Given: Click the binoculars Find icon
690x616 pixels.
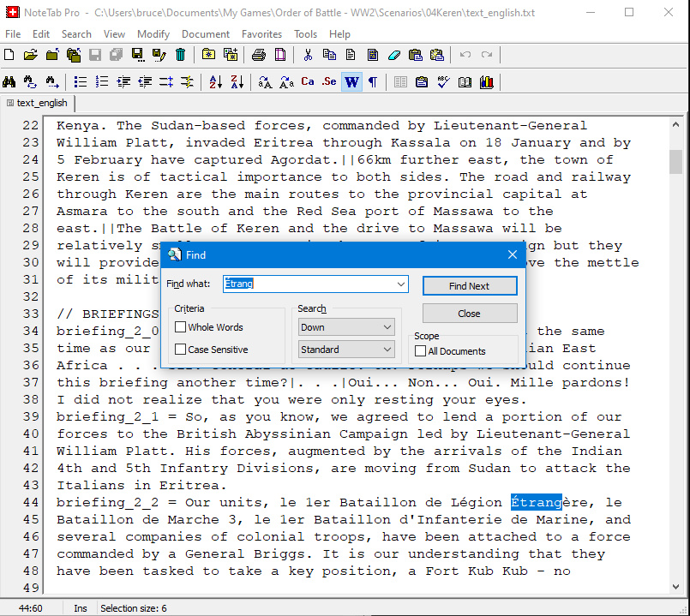Looking at the screenshot, I should 9,82.
